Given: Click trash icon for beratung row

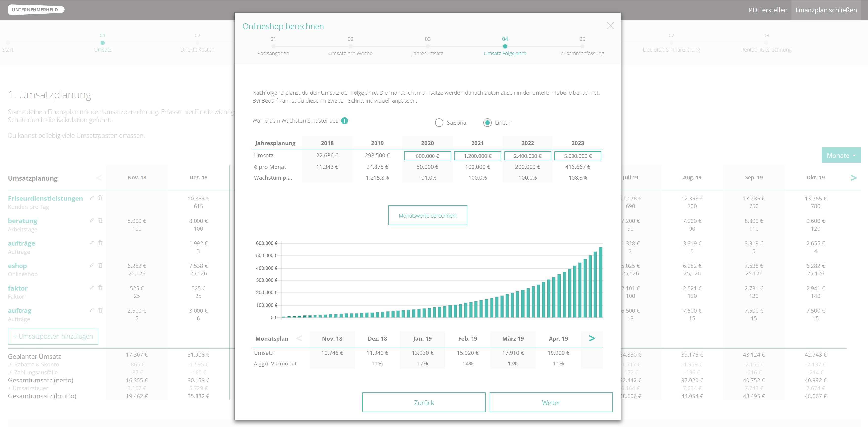Looking at the screenshot, I should [100, 220].
